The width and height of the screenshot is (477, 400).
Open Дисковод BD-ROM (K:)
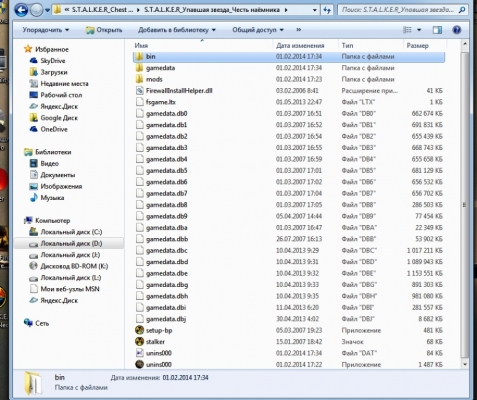click(x=68, y=266)
